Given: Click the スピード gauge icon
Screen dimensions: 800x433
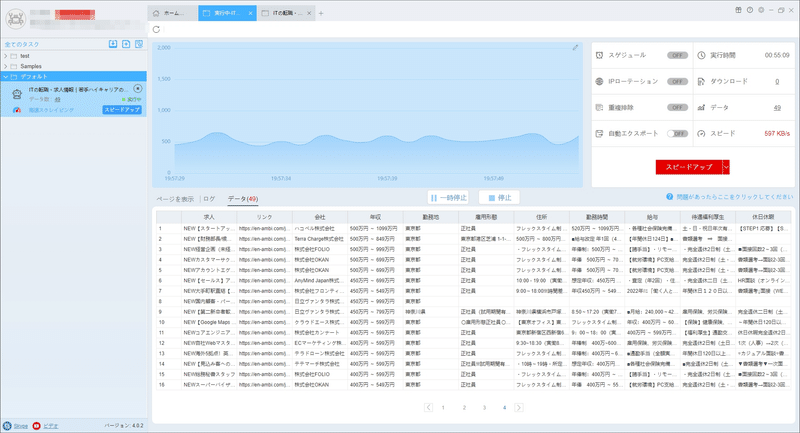Looking at the screenshot, I should [702, 134].
